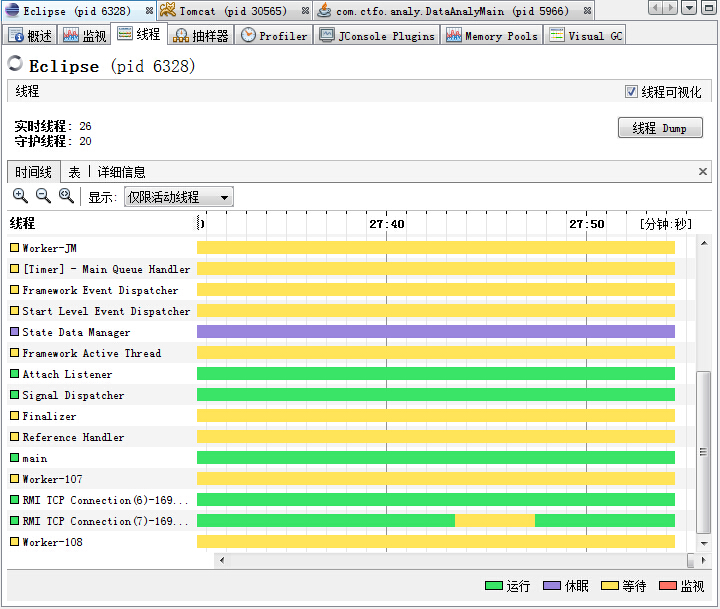Switch to the Tomcat (pid 30565) tab
Viewport: 720px width, 609px height.
[x=234, y=11]
